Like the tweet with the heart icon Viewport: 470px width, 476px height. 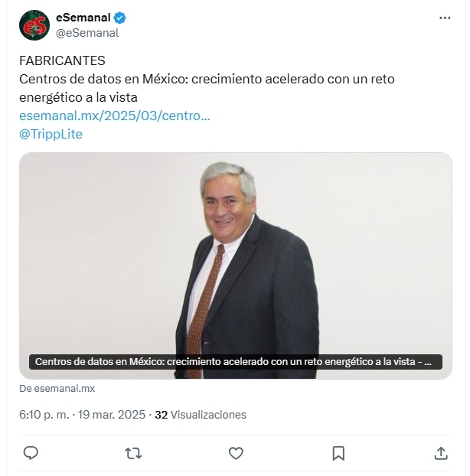[236, 453]
